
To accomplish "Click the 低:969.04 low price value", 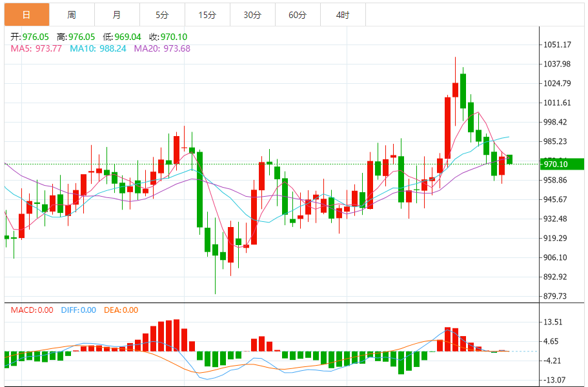I will click(x=122, y=37).
